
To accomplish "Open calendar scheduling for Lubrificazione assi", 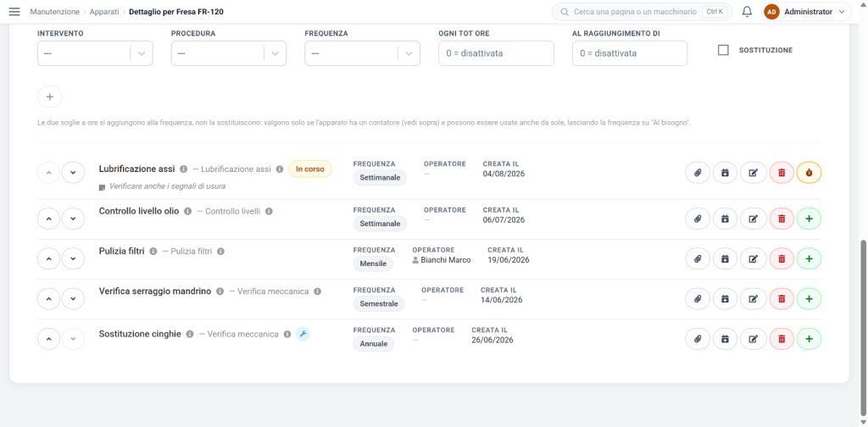I will click(726, 173).
